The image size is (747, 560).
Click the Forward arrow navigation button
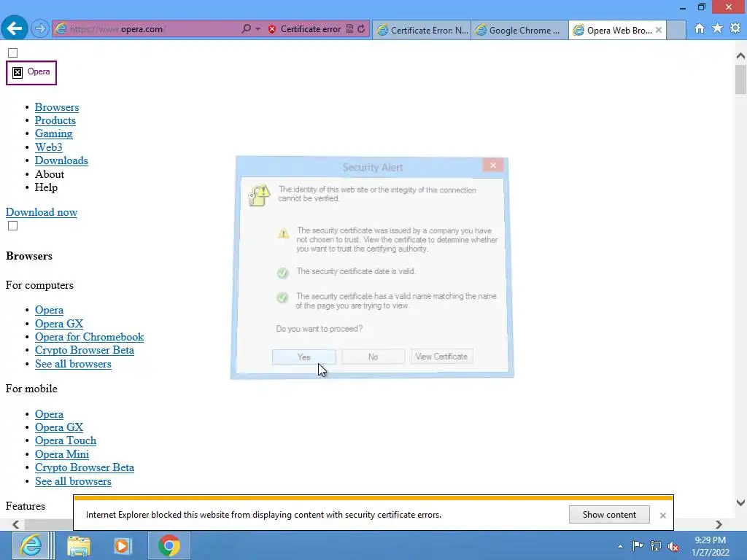[x=40, y=29]
